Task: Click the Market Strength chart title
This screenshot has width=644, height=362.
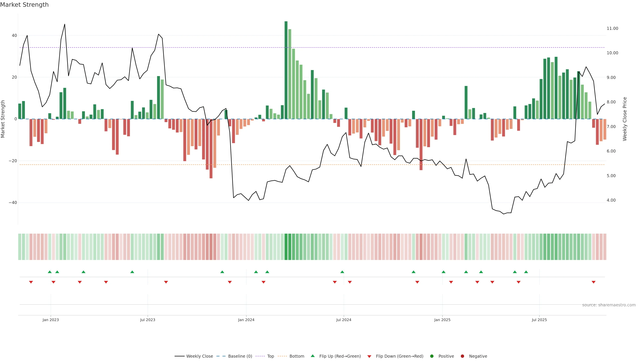Action: tap(24, 5)
